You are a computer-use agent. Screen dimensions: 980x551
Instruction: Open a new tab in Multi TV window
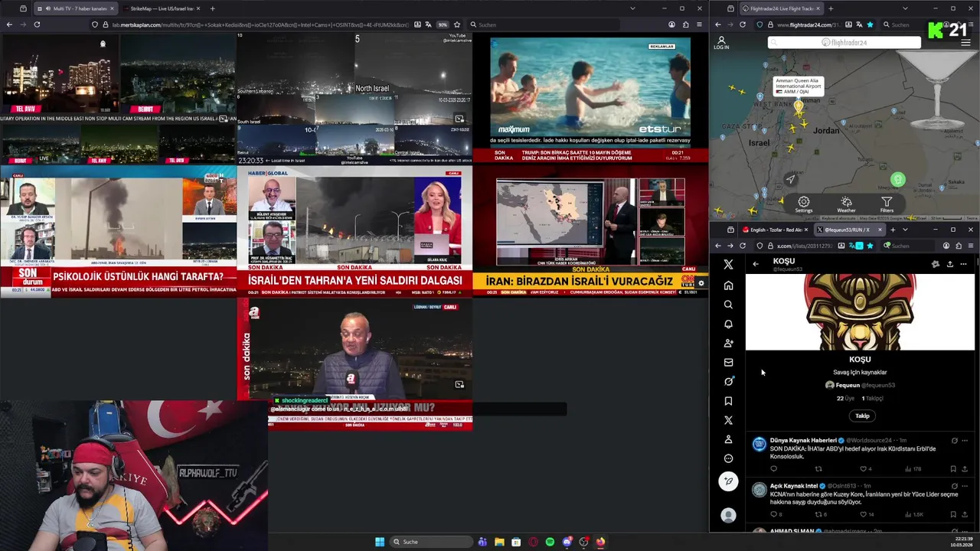[x=212, y=8]
